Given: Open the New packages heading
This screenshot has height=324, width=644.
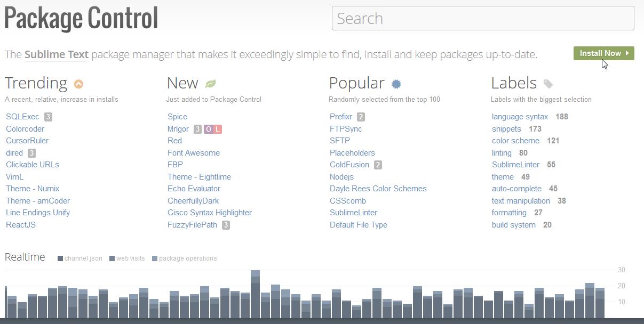Looking at the screenshot, I should coord(182,83).
